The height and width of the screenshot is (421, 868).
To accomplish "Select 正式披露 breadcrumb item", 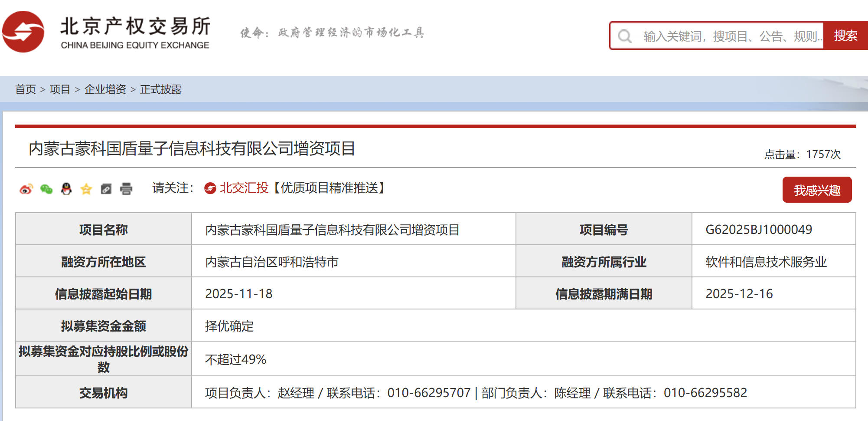I will click(x=160, y=89).
